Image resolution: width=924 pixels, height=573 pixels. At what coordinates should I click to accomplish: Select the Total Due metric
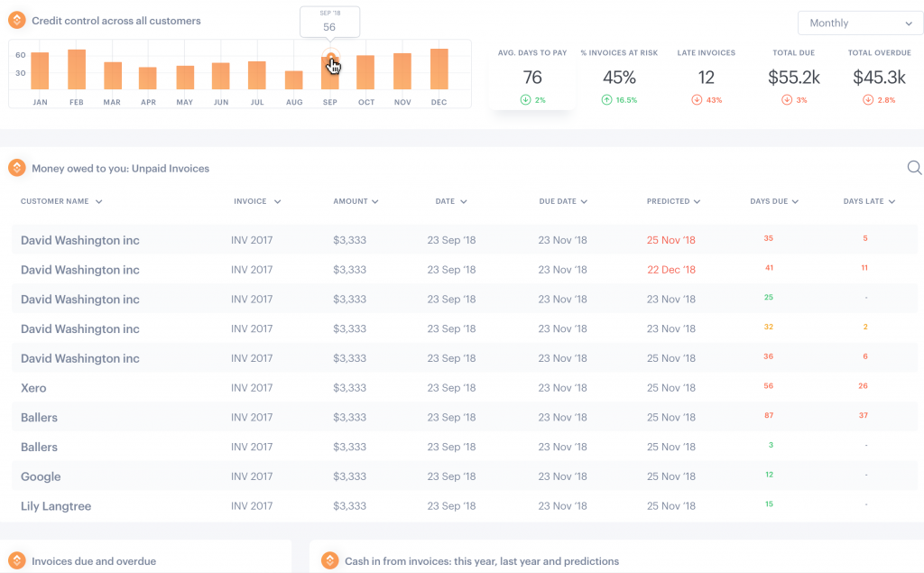pos(794,77)
